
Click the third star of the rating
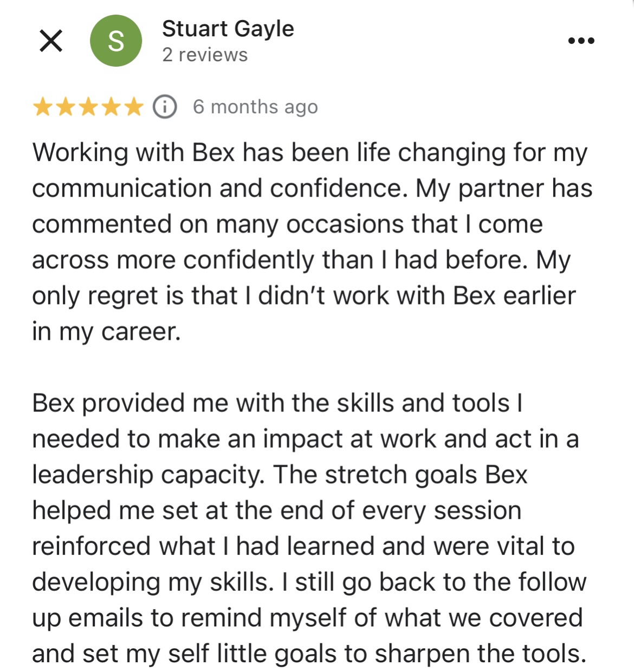point(88,107)
